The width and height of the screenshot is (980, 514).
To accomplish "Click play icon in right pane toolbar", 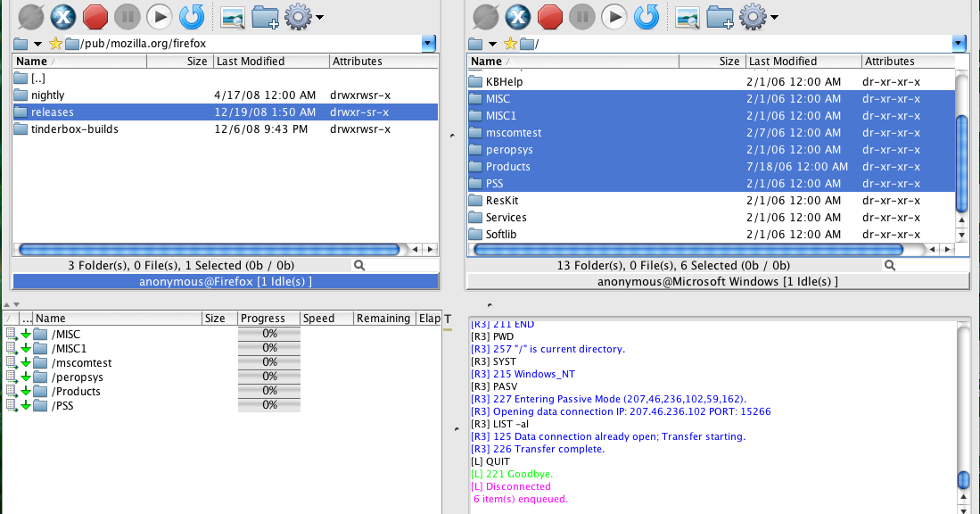I will (x=614, y=17).
